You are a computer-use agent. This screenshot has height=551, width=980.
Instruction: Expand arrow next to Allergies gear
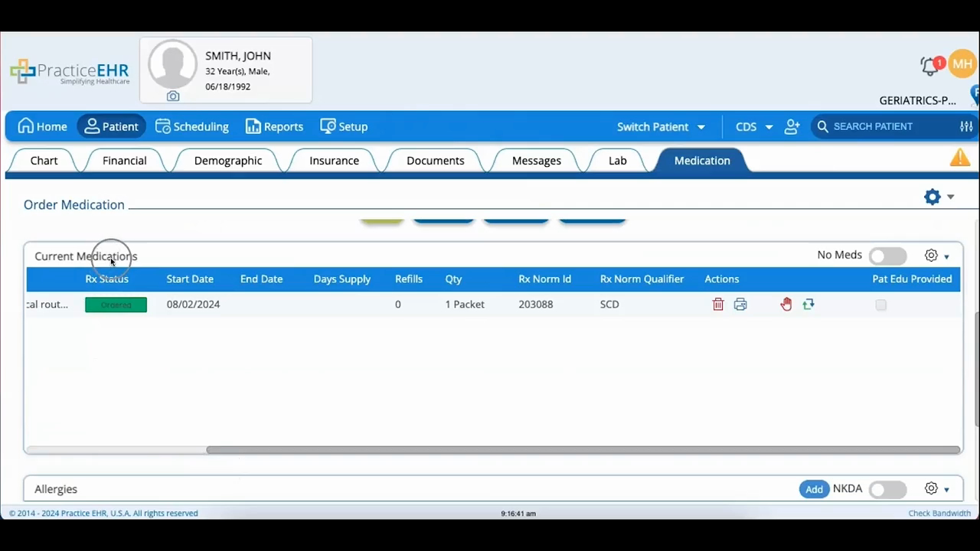point(947,490)
